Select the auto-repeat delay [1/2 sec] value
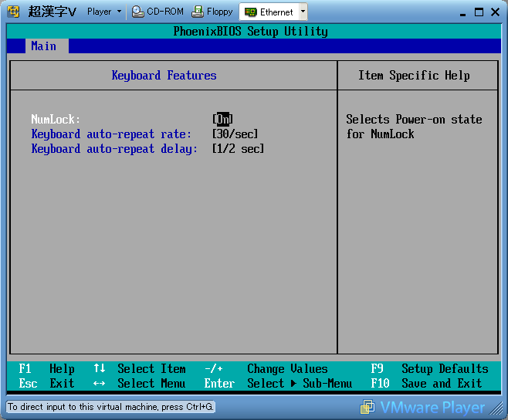This screenshot has width=508, height=420. [238, 148]
